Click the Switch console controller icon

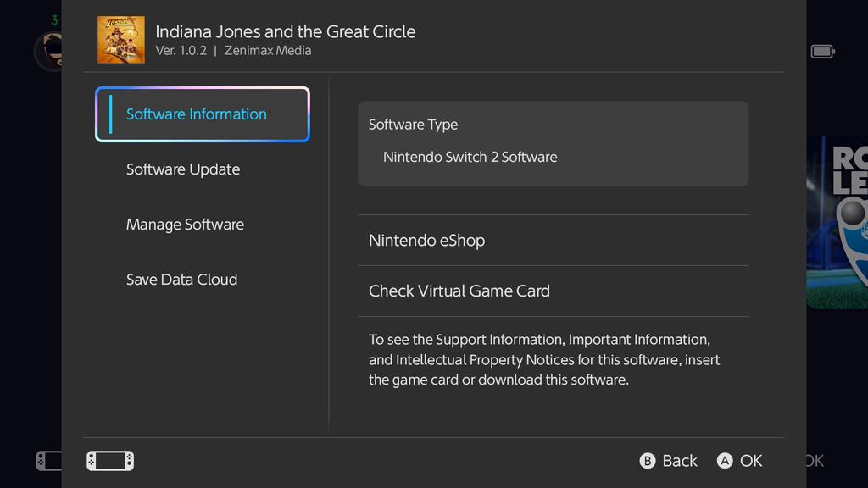point(110,461)
